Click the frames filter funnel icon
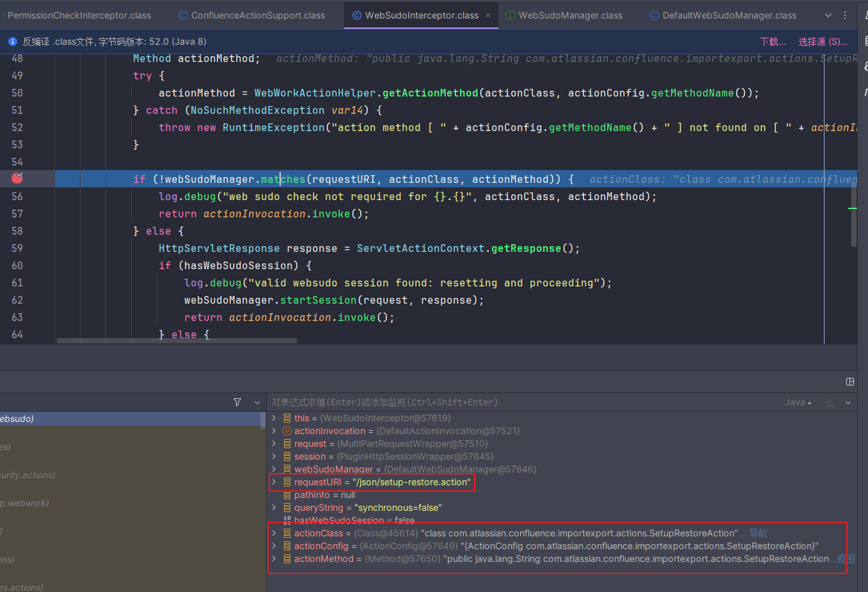This screenshot has width=868, height=592. coord(237,402)
